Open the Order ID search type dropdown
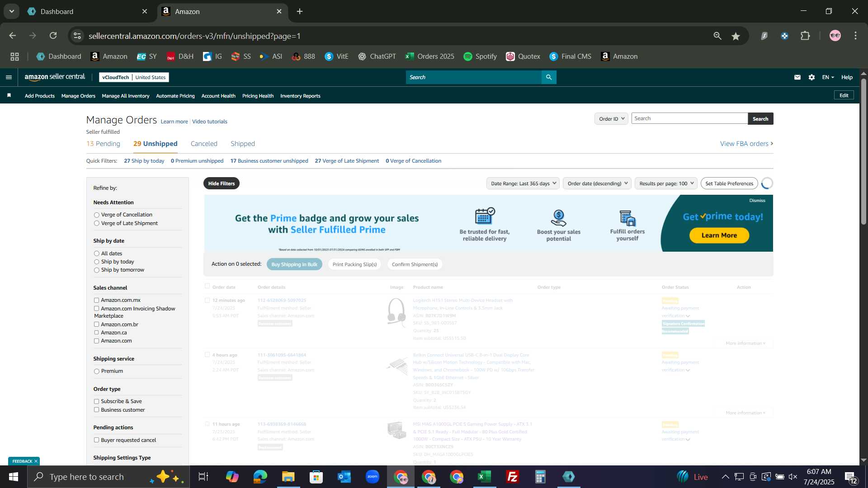Screen dimensions: 868x488 pyautogui.click(x=611, y=119)
